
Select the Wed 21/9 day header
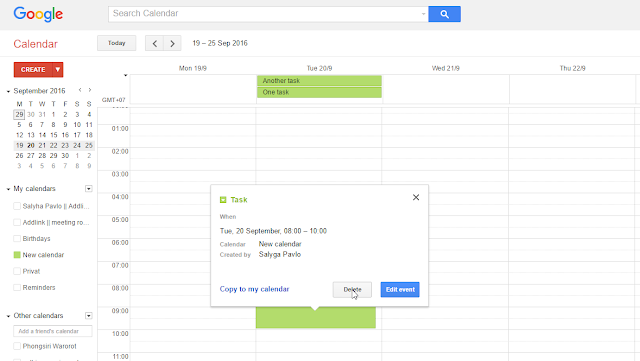446,68
